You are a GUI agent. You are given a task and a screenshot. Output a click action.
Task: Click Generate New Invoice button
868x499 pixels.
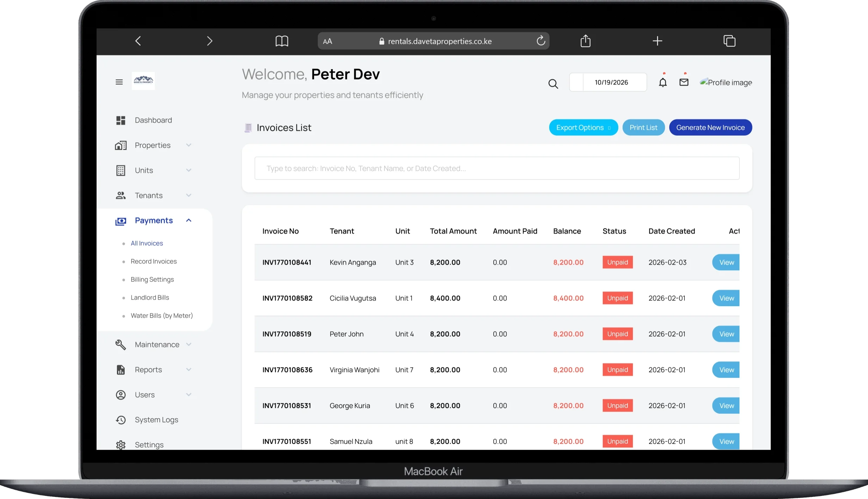[710, 128]
